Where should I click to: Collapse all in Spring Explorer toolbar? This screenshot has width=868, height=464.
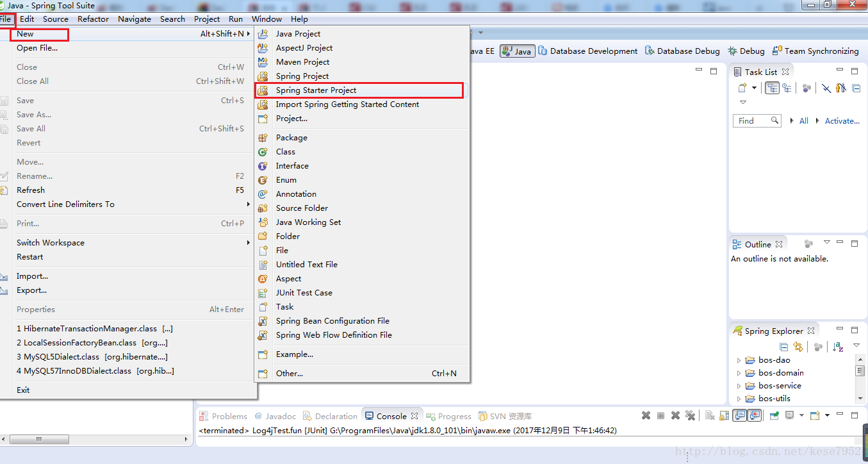point(785,347)
